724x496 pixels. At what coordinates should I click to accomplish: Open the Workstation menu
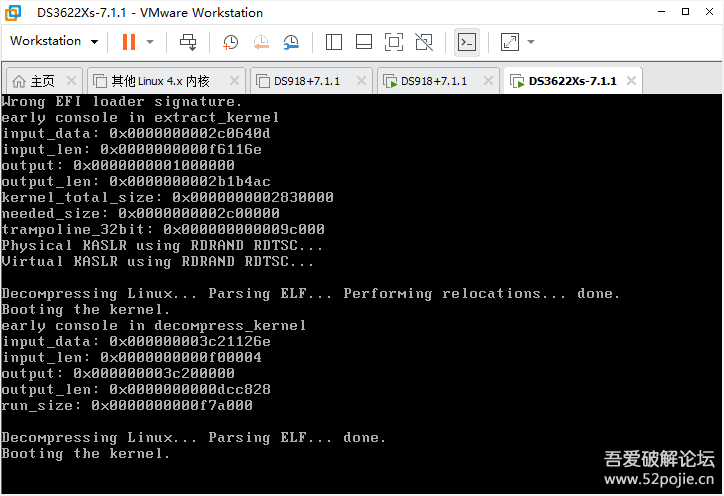pyautogui.click(x=54, y=41)
